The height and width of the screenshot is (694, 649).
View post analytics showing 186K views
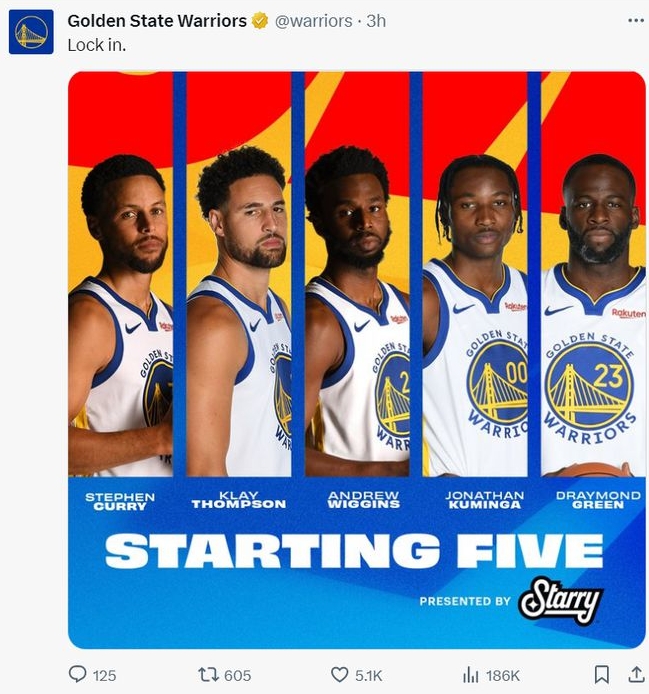471,675
